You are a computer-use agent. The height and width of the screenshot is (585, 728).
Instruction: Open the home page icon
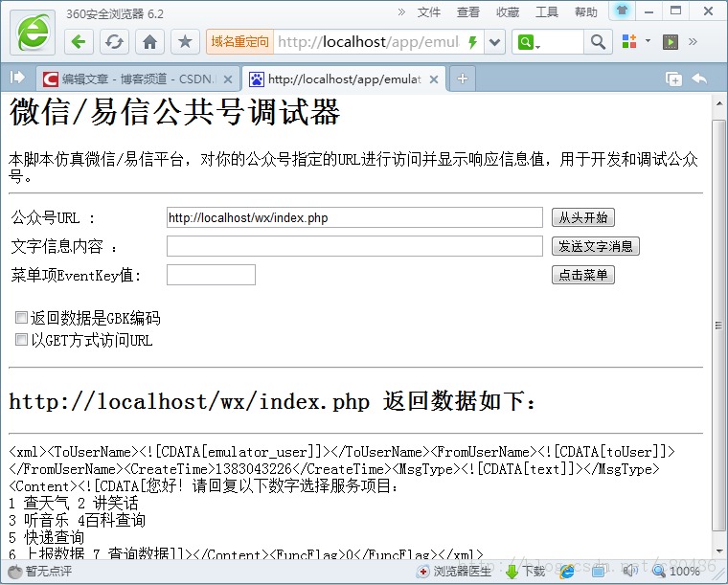pos(150,42)
